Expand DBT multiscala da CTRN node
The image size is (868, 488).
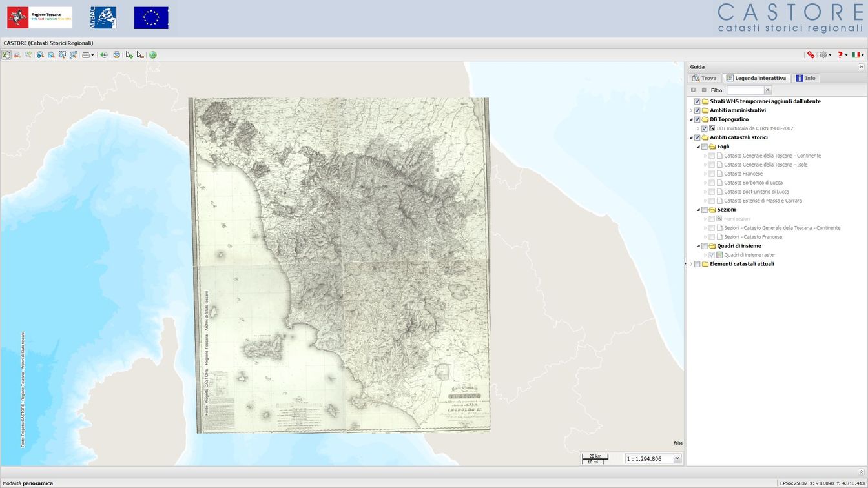[698, 128]
